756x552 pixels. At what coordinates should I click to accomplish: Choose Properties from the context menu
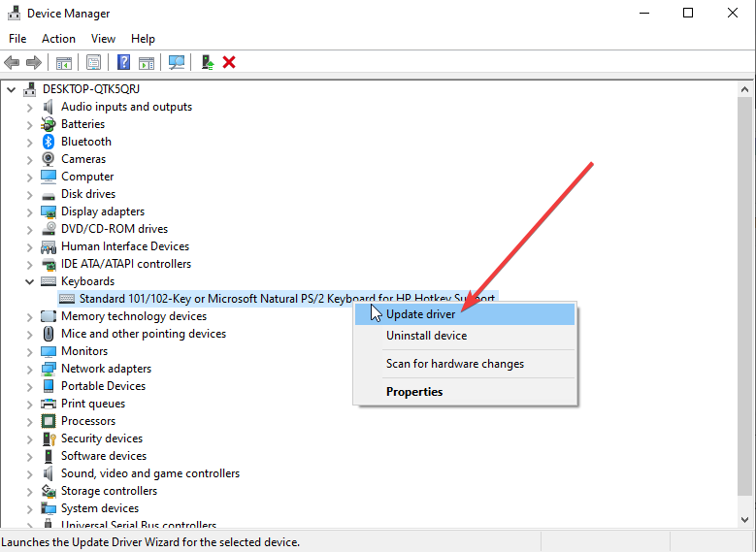coord(465,392)
